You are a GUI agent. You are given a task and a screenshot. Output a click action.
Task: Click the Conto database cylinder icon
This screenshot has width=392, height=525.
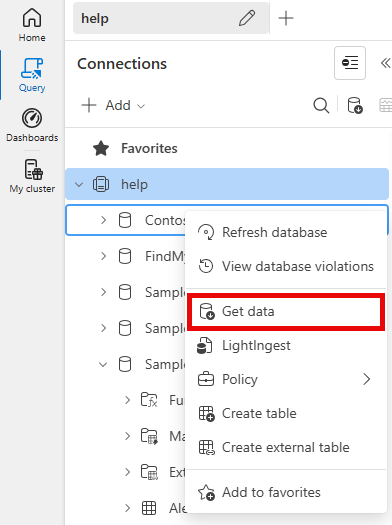point(125,220)
